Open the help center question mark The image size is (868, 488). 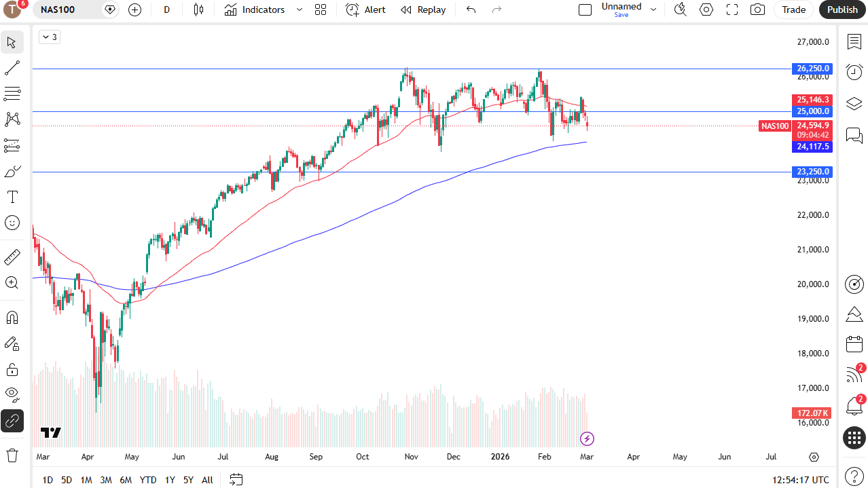pos(854,476)
